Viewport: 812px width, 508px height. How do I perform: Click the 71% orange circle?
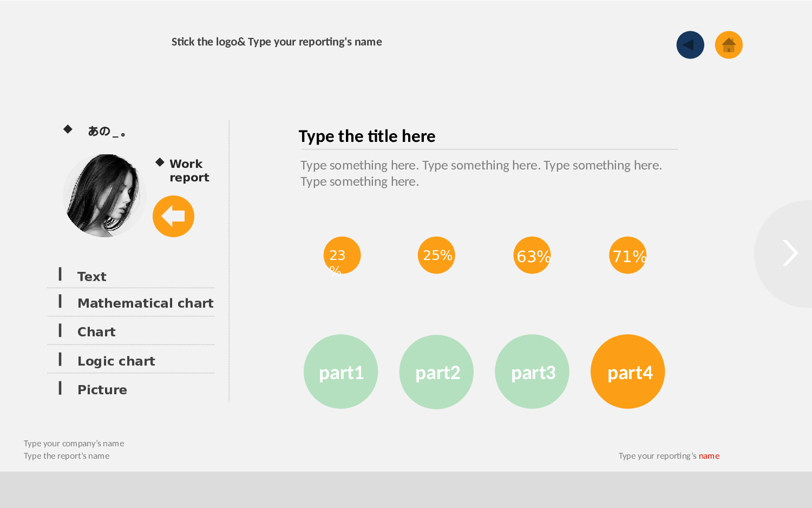[x=628, y=255]
